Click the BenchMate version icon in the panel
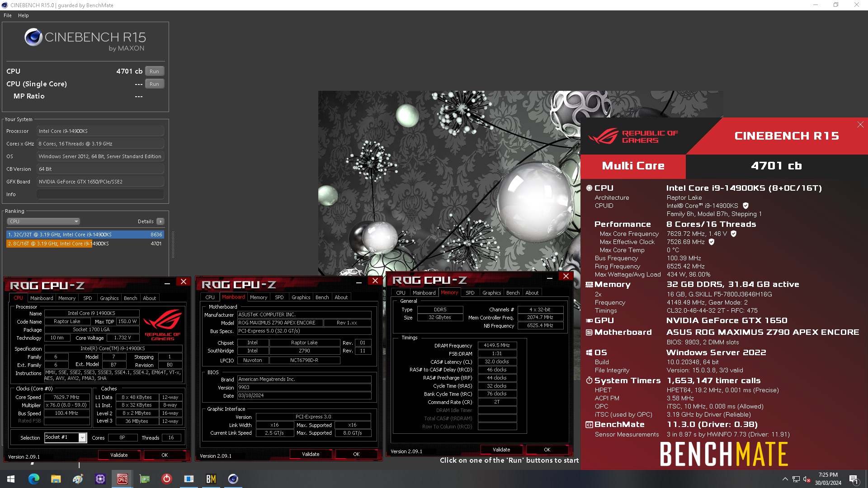Image resolution: width=868 pixels, height=488 pixels. point(589,425)
